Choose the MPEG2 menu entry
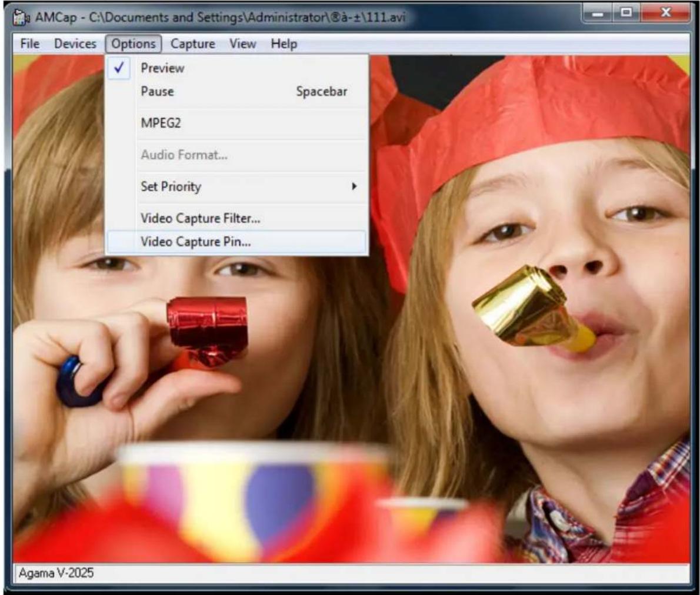700x595 pixels. [236, 123]
